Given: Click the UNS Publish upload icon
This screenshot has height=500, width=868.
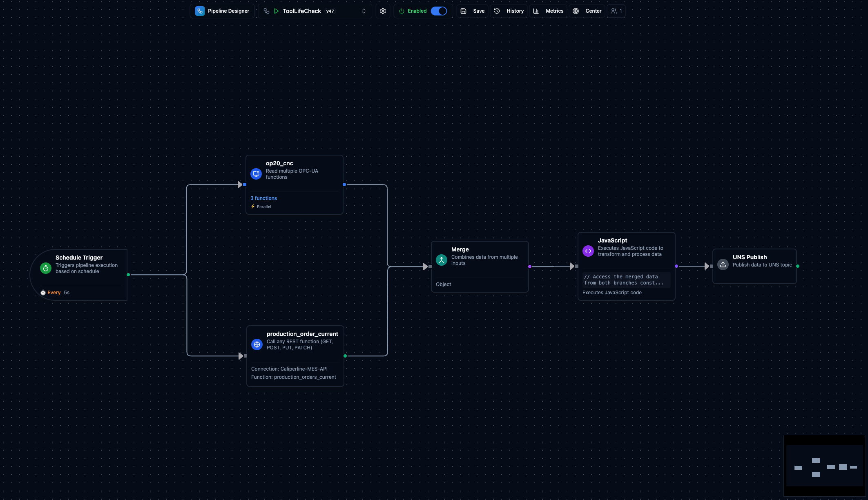Looking at the screenshot, I should 723,264.
